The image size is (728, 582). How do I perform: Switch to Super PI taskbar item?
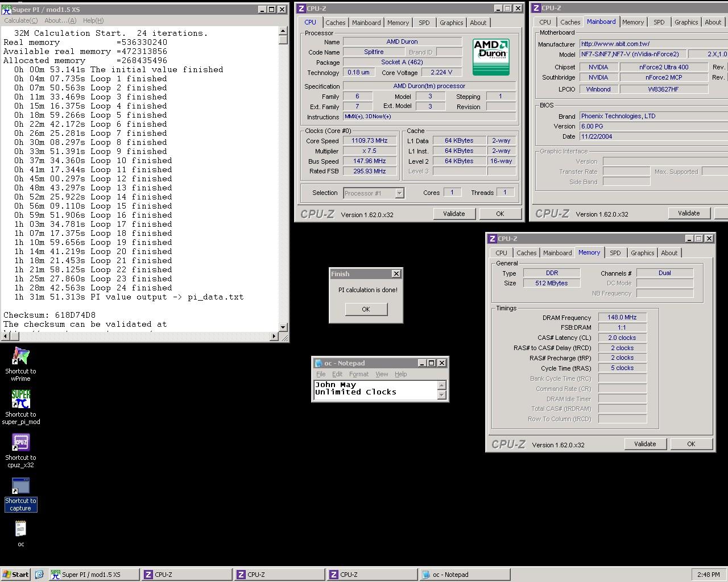tap(94, 575)
